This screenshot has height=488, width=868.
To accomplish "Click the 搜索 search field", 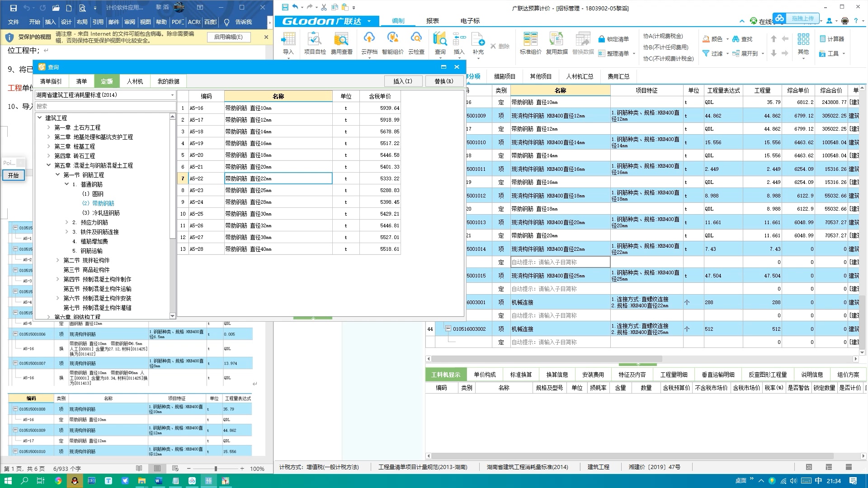I will pos(105,106).
